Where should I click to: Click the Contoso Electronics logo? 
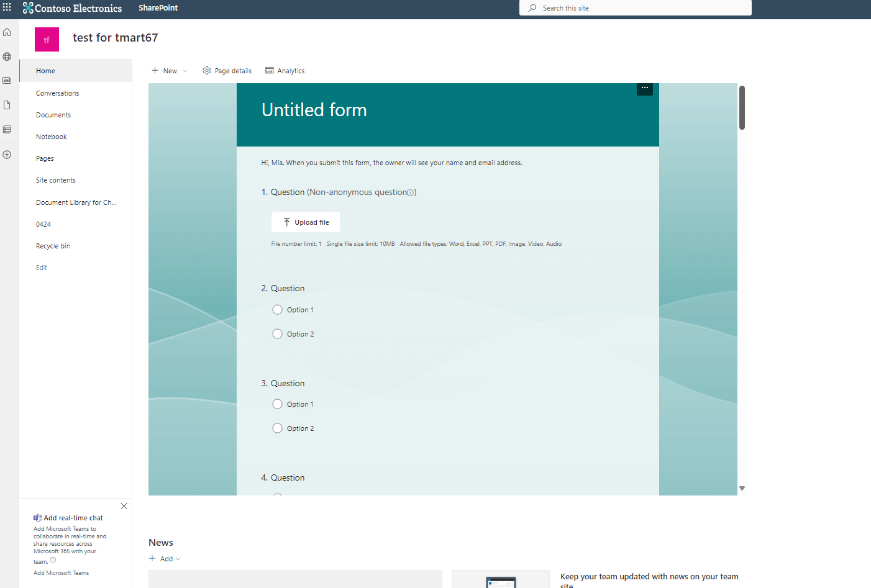[72, 8]
